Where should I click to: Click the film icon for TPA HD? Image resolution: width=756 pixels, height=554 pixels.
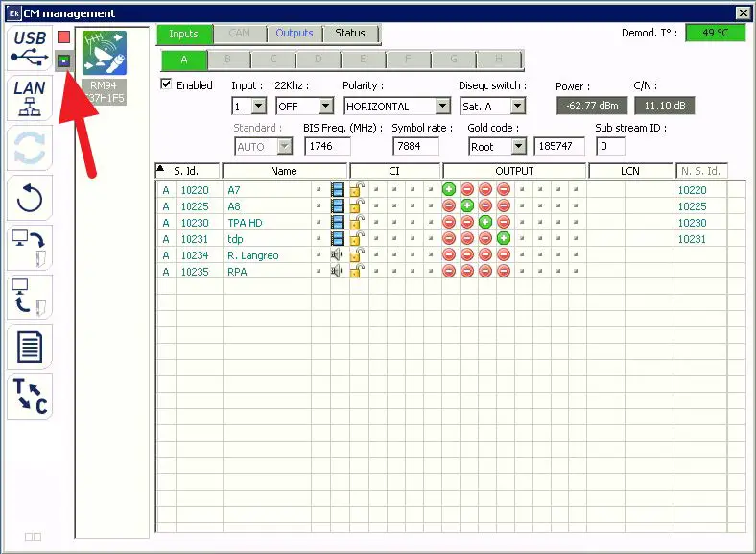point(338,223)
